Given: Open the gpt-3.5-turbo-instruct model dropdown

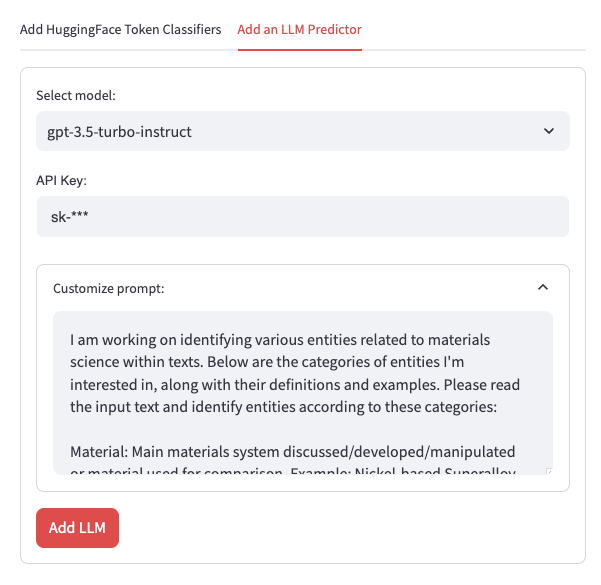Looking at the screenshot, I should [303, 131].
